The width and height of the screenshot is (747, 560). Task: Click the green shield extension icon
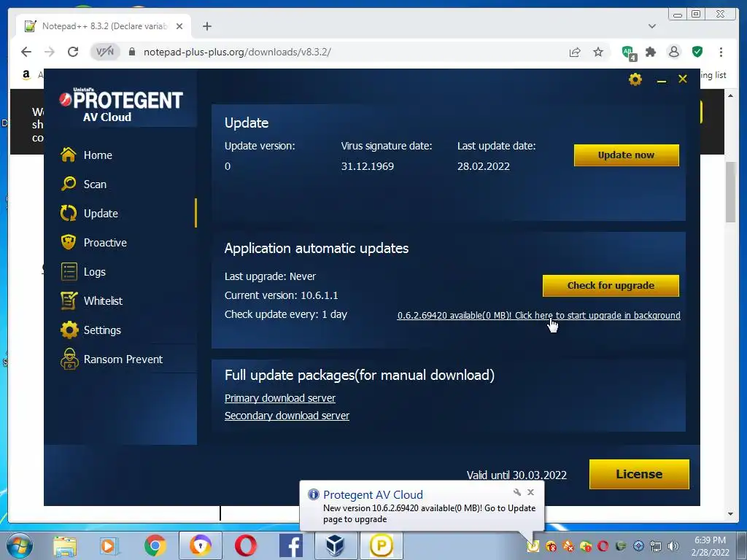coord(697,52)
